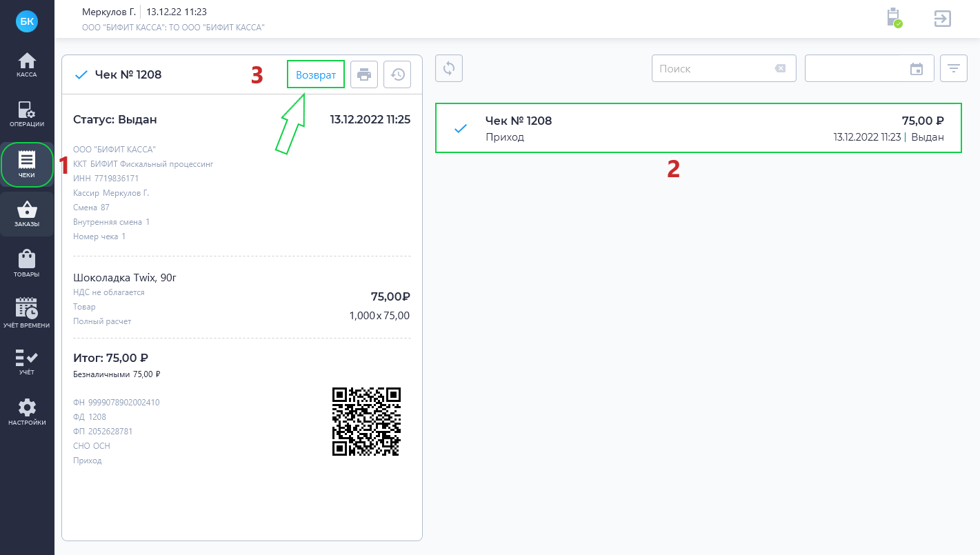Screen dimensions: 980x555
Task: Click the БК account avatar
Action: (x=27, y=21)
